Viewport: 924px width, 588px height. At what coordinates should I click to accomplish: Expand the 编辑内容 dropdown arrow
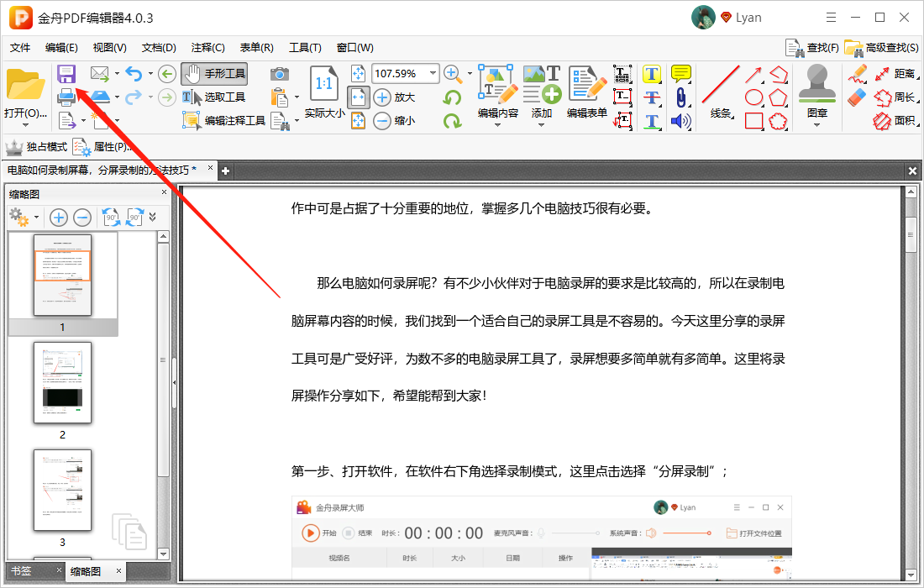[x=498, y=125]
